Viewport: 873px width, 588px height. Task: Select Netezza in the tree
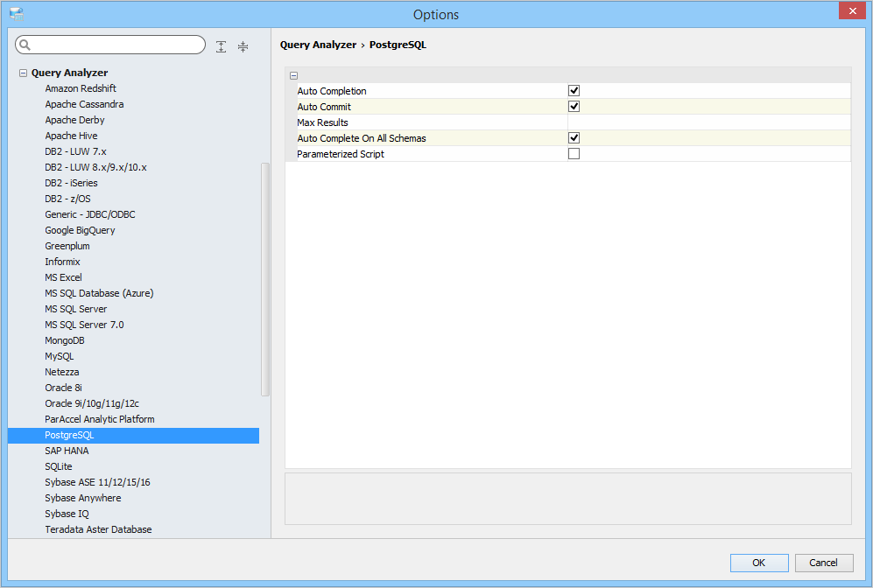pos(62,372)
